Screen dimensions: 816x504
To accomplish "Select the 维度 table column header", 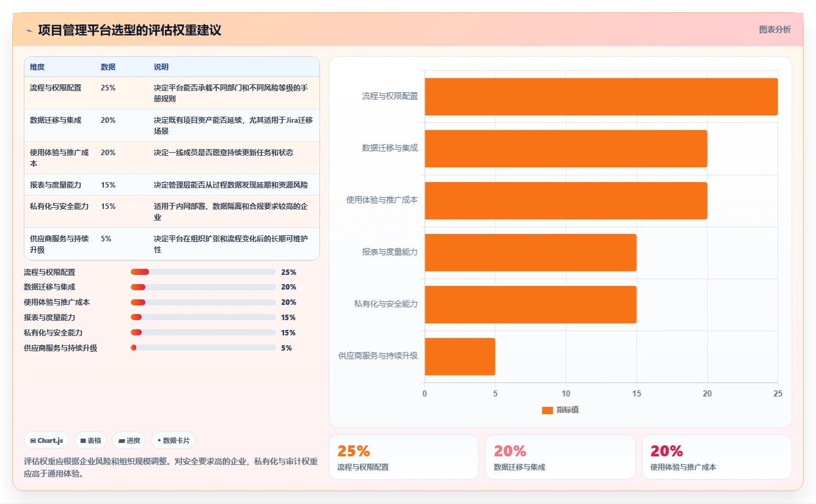I will 37,67.
